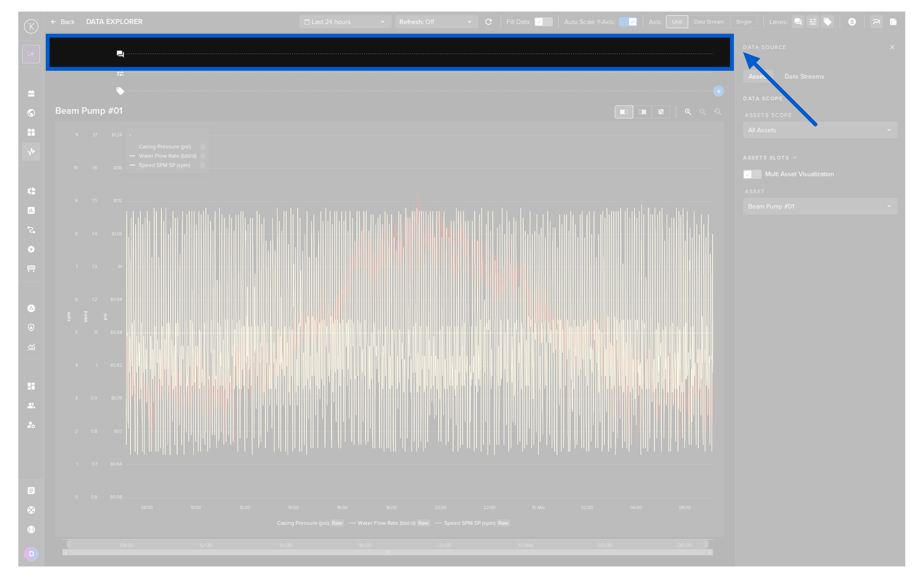Go Back from Data Explorer
Screen dimensions: 924x578
point(63,22)
